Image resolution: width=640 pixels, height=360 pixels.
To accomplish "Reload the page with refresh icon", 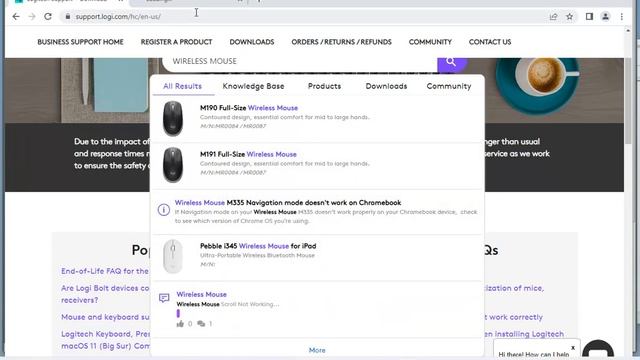I will click(x=48, y=17).
